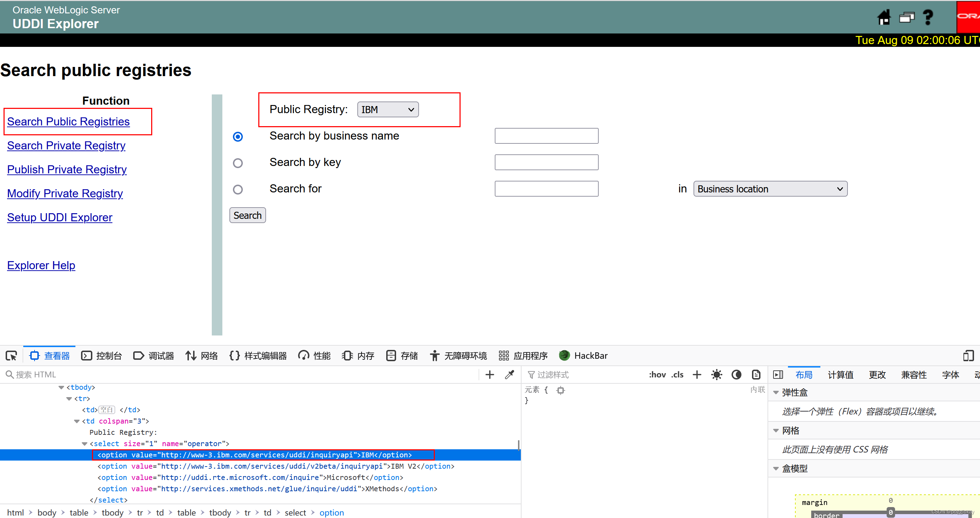
Task: Collapse the 盒模型 section
Action: point(776,469)
